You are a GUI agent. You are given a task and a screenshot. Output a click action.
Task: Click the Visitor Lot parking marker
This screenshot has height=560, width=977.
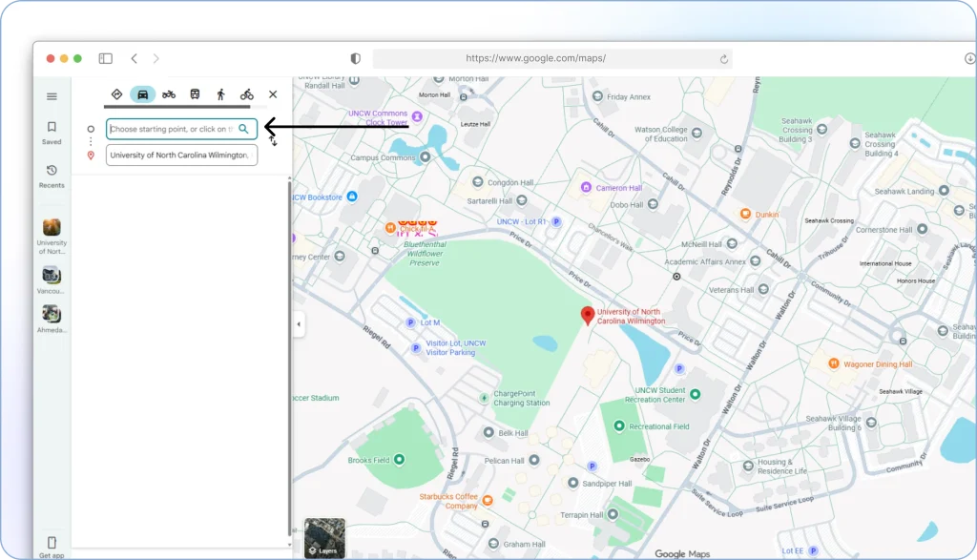click(416, 348)
